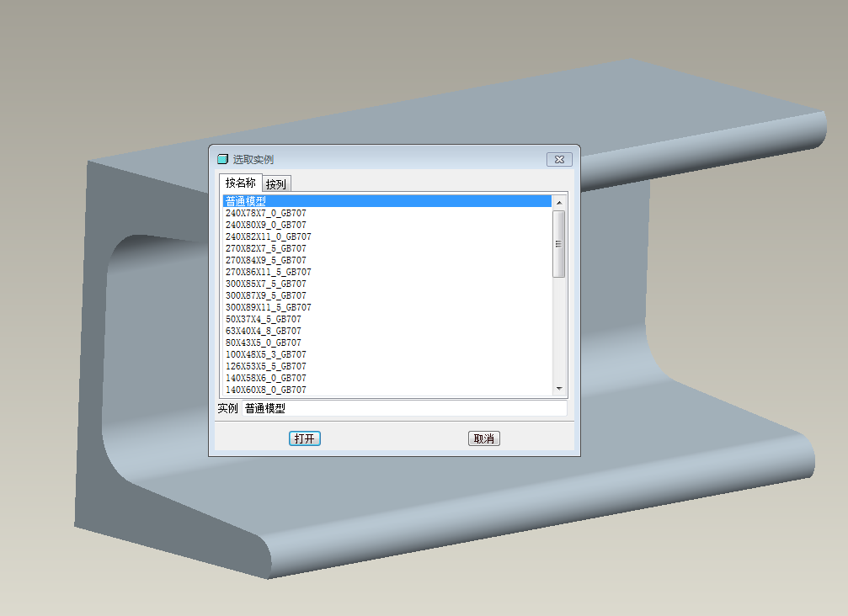Viewport: 848px width, 616px height.
Task: Select instance 126X53X5_5_GB707
Action: coord(265,366)
